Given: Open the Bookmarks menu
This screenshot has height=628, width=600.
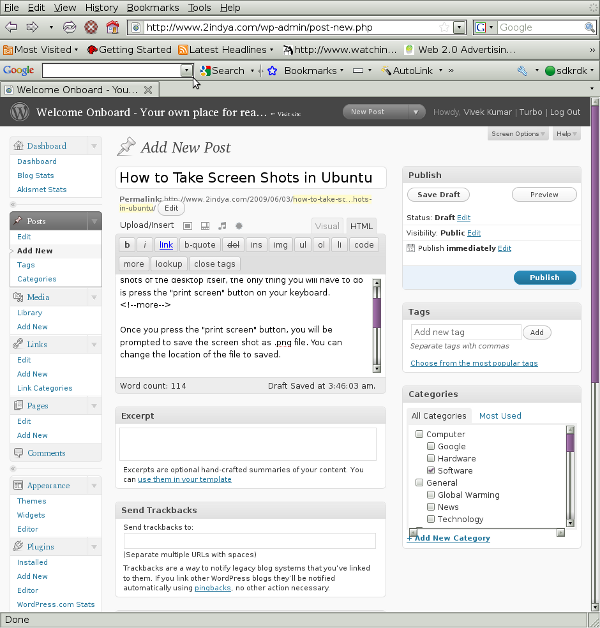Looking at the screenshot, I should 153,8.
